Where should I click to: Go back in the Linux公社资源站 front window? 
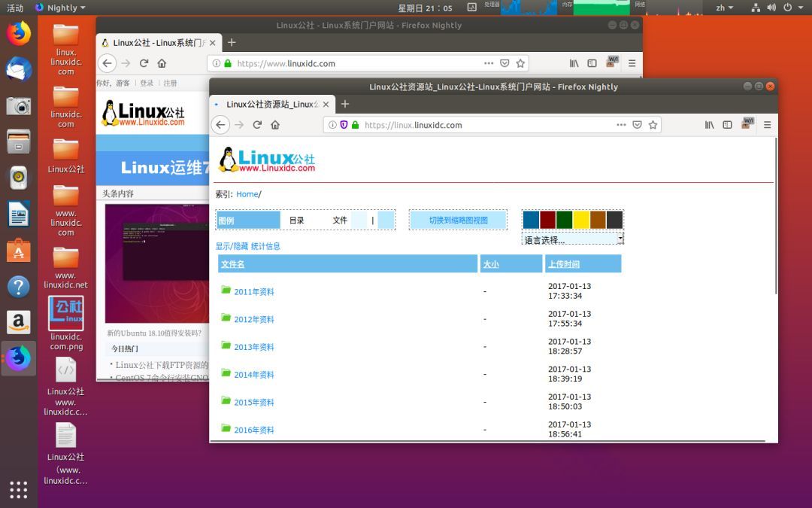tap(220, 125)
